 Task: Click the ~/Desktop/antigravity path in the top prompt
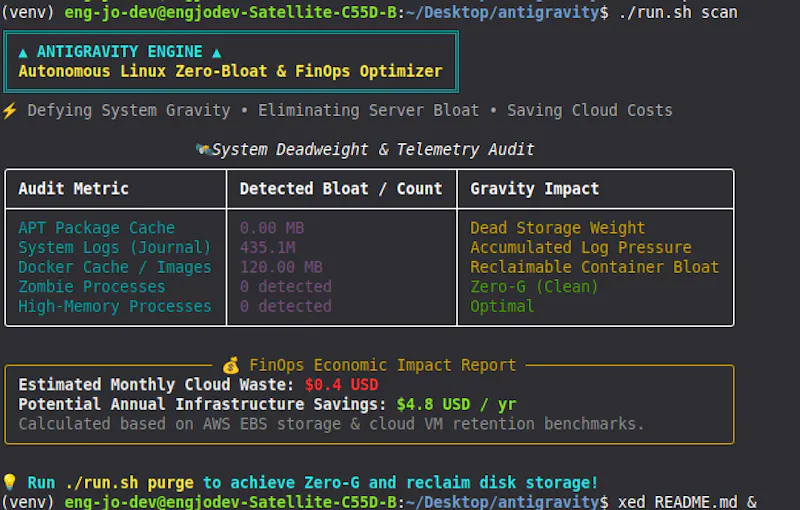point(502,12)
